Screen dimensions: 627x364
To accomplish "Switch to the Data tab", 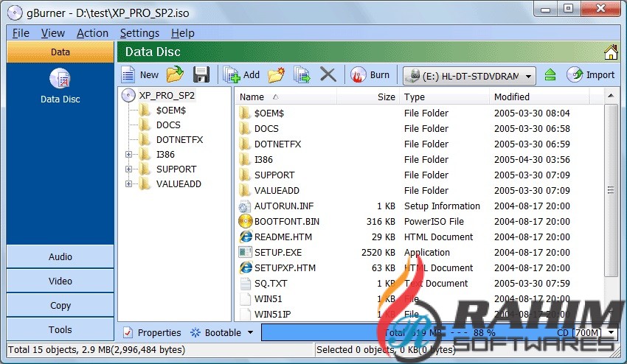I will (60, 52).
